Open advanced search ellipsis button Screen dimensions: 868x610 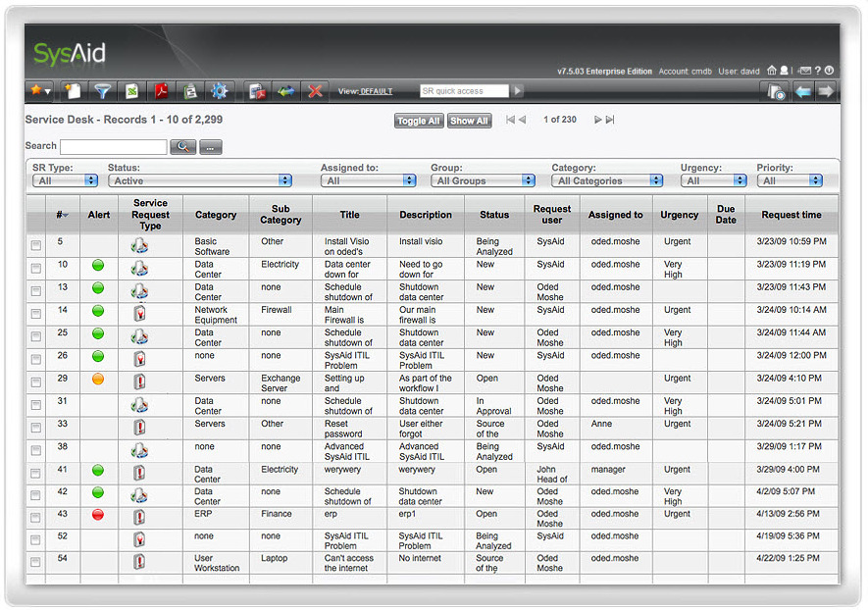click(210, 147)
